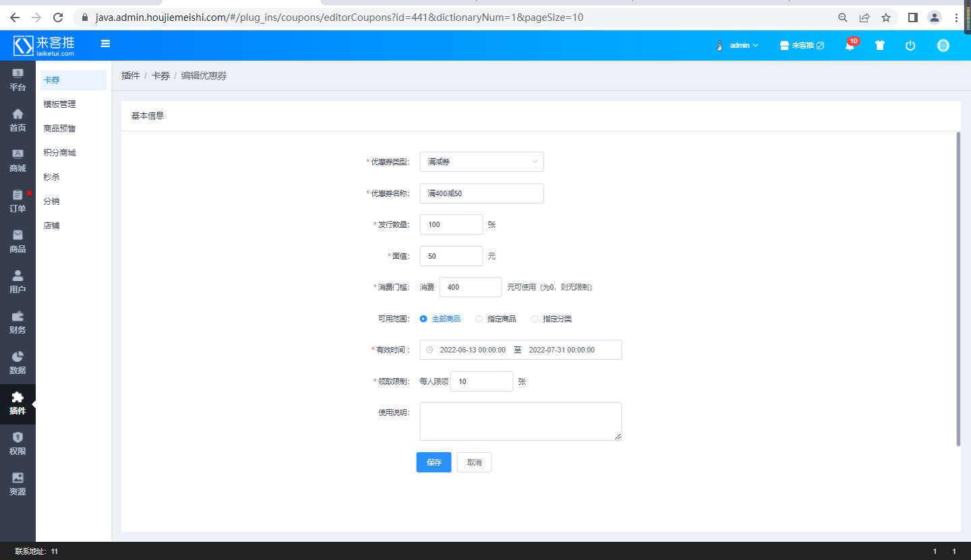Click the 领取限制 input showing 10
The height and width of the screenshot is (560, 971).
pyautogui.click(x=481, y=381)
